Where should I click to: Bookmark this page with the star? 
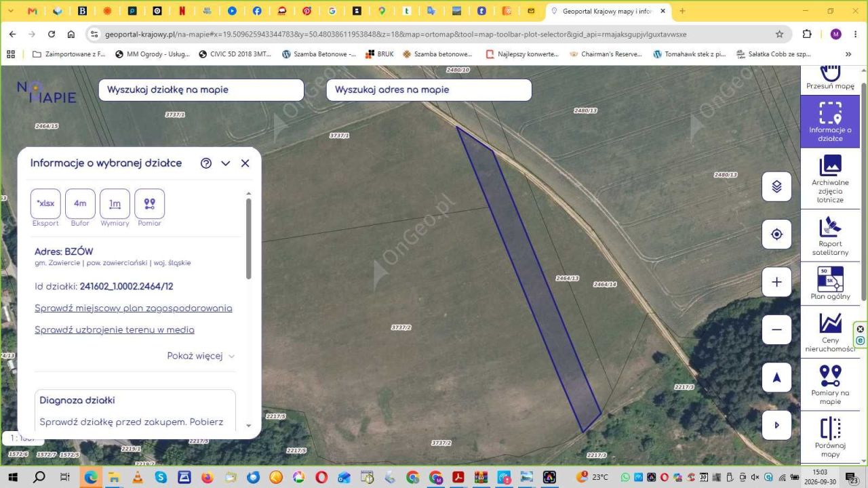click(x=780, y=34)
